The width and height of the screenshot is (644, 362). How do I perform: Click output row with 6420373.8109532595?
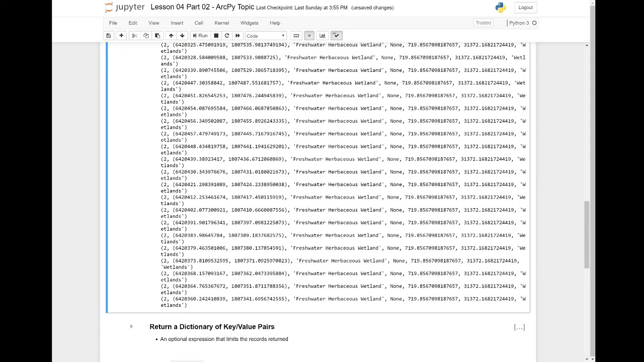coord(340,264)
